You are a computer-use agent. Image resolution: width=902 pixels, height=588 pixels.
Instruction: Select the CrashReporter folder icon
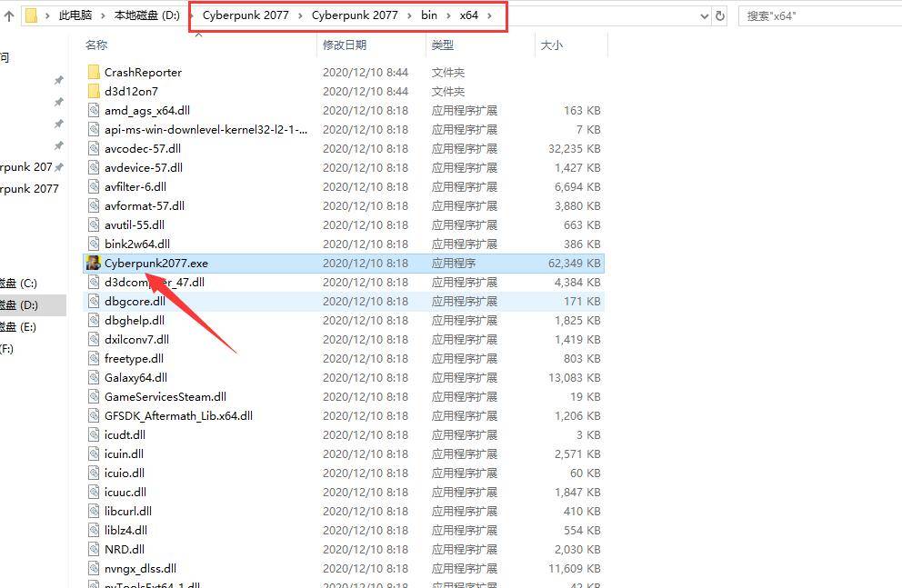(x=94, y=72)
